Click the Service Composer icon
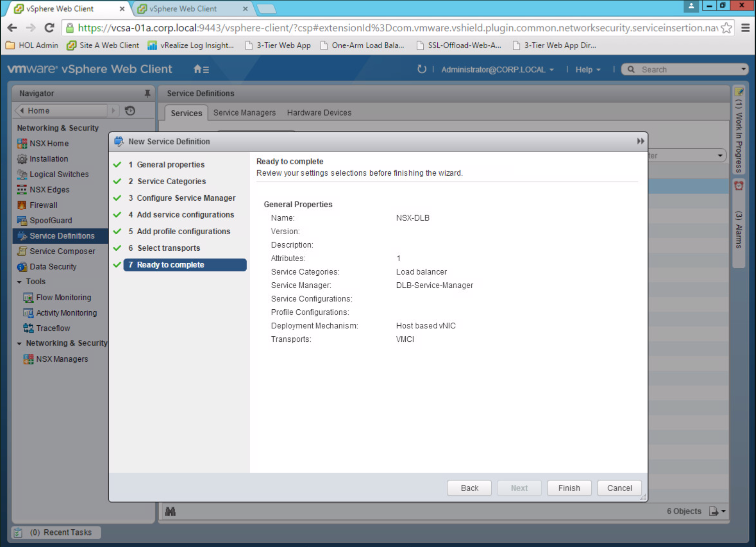Screen dimensions: 756x547 click(22, 251)
